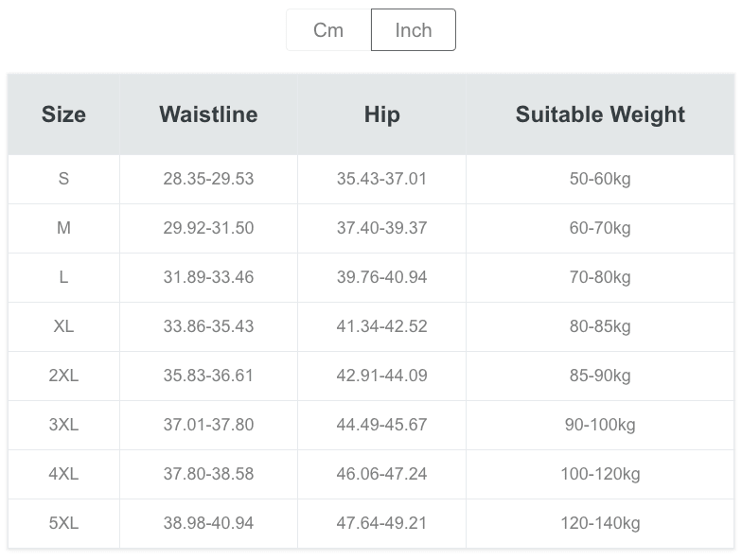The width and height of the screenshot is (742, 560).
Task: Select the Inch unit toggle
Action: [413, 30]
